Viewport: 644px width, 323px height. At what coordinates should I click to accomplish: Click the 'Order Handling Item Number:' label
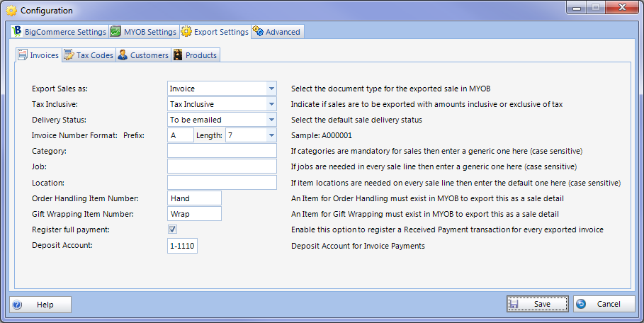coord(86,198)
